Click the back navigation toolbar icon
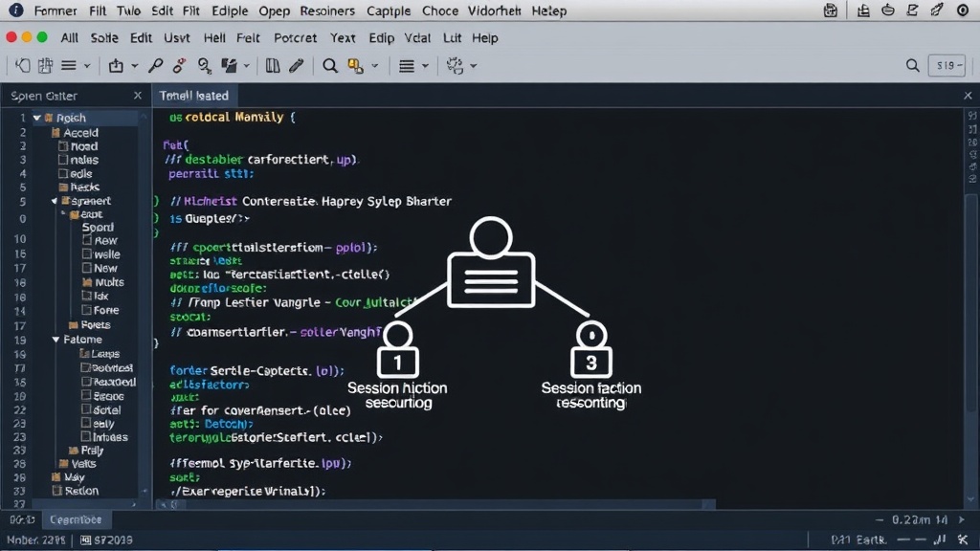 [23, 65]
